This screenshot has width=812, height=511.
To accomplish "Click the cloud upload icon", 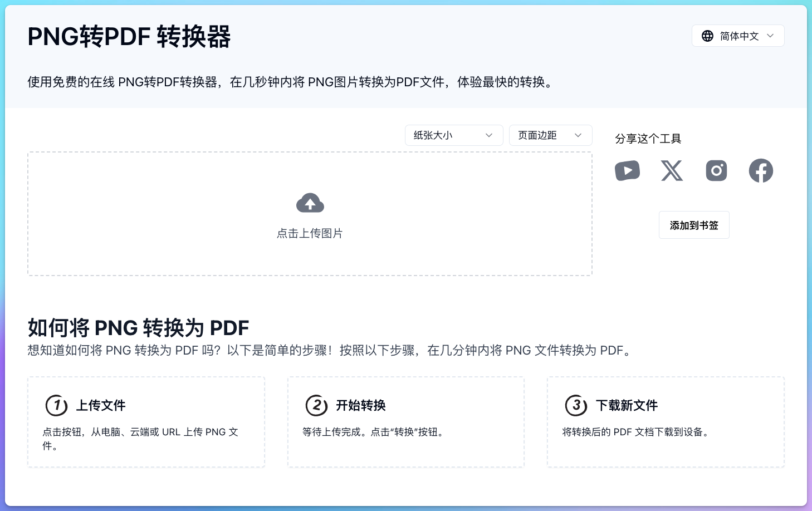I will (x=310, y=203).
